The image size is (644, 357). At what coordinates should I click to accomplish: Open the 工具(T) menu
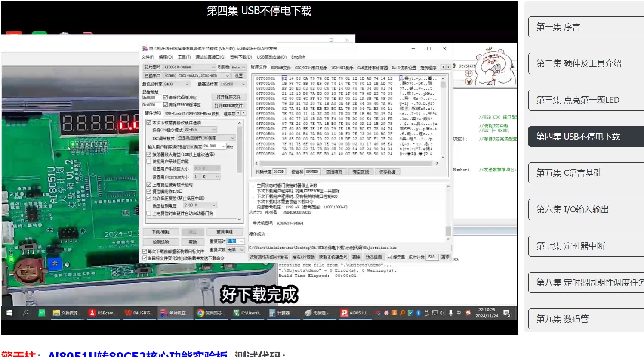(184, 57)
